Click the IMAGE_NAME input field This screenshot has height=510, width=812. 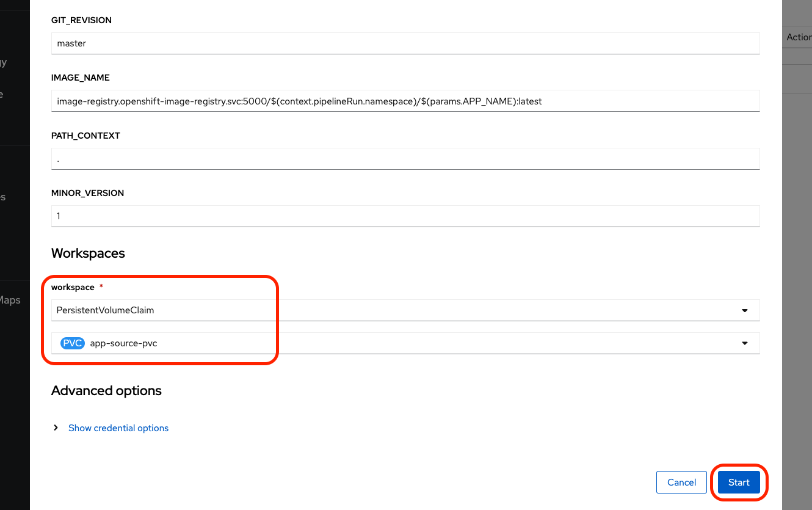(x=405, y=101)
